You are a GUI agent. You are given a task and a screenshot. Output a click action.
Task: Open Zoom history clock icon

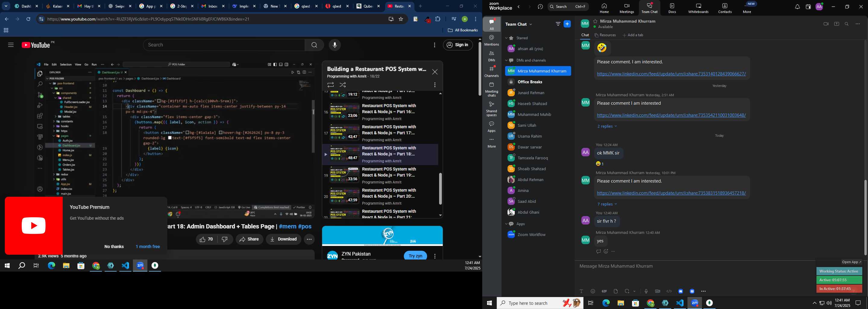coord(540,7)
